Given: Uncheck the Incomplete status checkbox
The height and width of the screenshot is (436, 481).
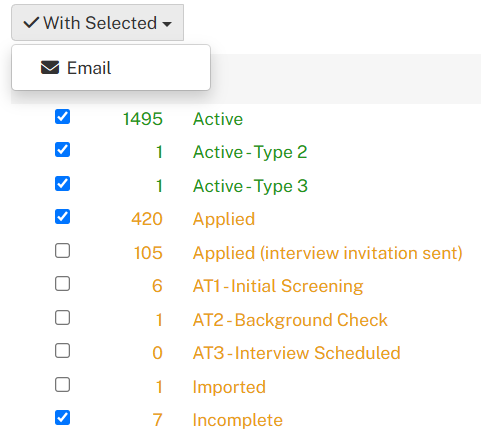Looking at the screenshot, I should (x=62, y=418).
